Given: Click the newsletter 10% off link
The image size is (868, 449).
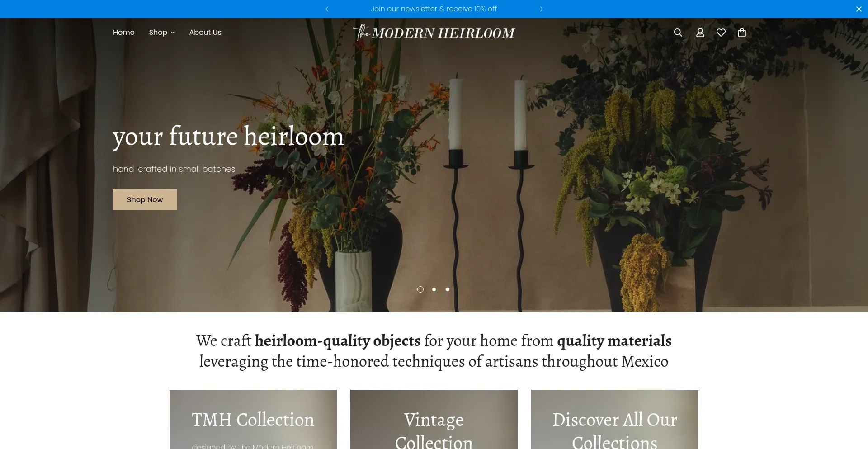Looking at the screenshot, I should point(434,9).
